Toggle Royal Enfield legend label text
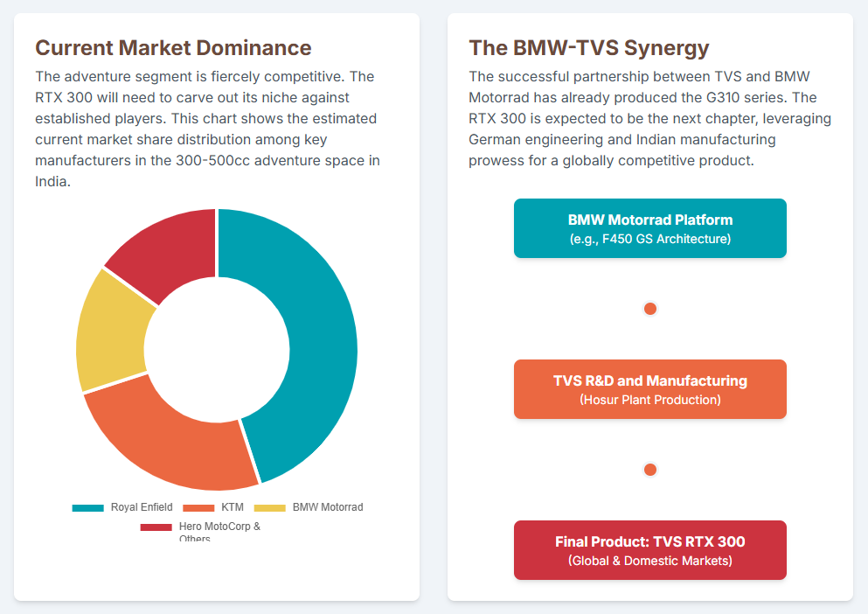Viewport: 868px width, 614px height. coord(141,507)
